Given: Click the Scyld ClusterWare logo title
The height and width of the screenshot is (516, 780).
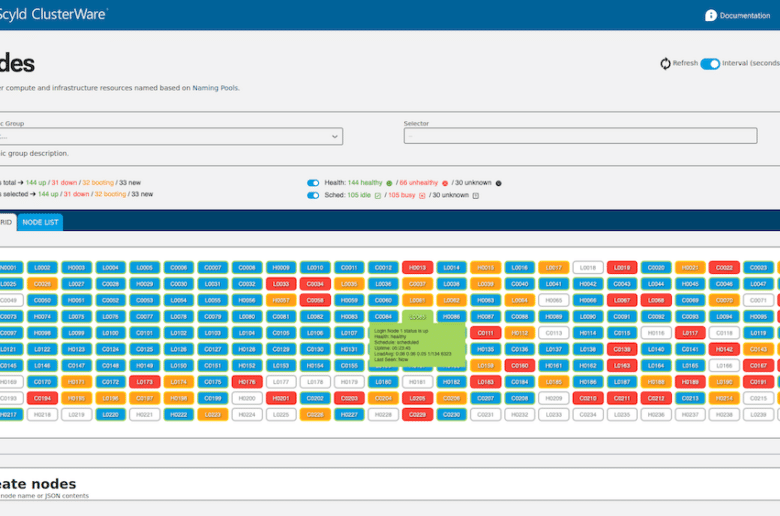Looking at the screenshot, I should [x=52, y=14].
